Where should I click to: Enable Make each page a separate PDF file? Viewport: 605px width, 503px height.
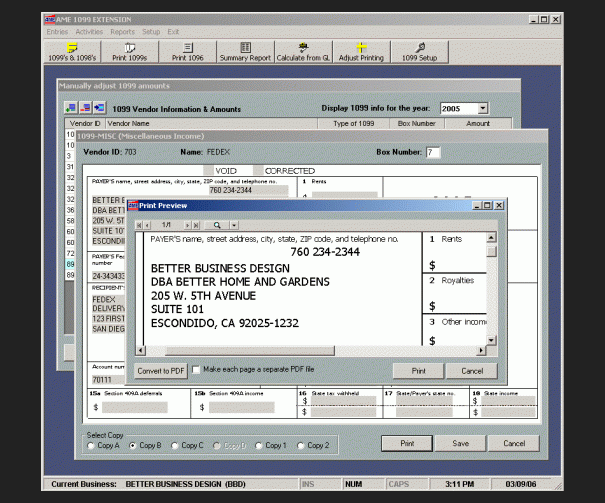[x=196, y=370]
